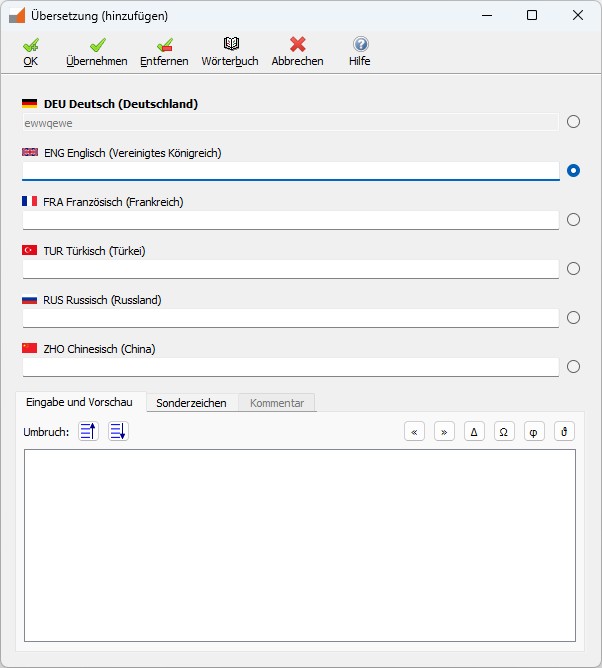Insert the Omega Ω symbol

click(x=505, y=432)
